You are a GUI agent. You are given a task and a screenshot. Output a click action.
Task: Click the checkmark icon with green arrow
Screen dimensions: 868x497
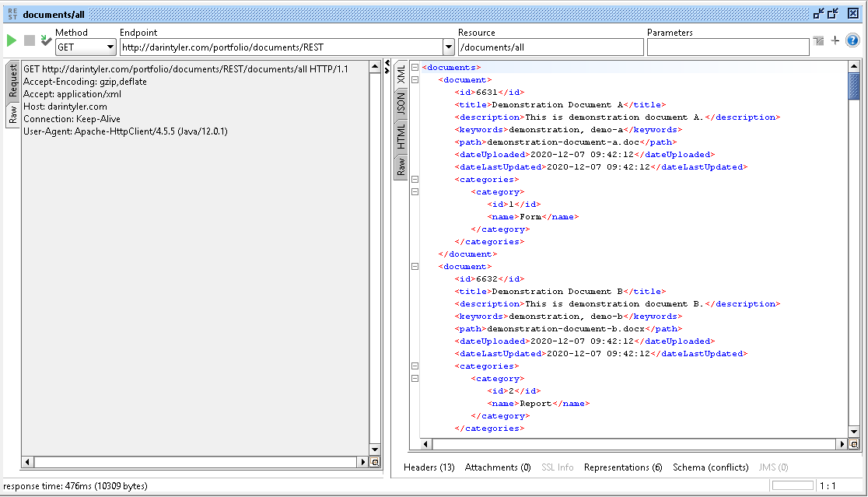pos(46,40)
